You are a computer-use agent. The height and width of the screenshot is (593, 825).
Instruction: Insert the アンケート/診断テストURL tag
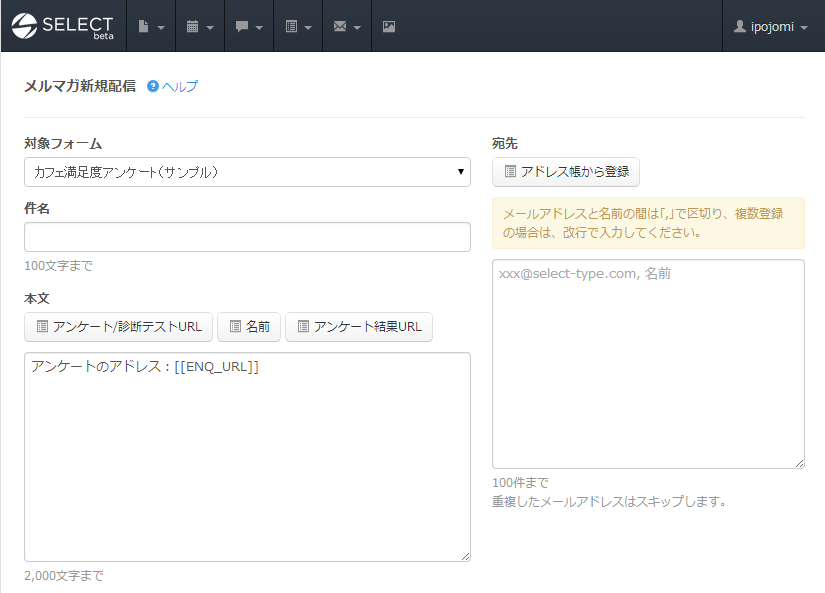118,327
